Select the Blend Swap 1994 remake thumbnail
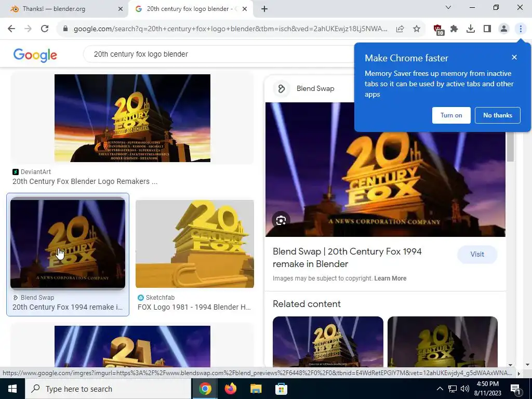This screenshot has height=399, width=532. 68,244
